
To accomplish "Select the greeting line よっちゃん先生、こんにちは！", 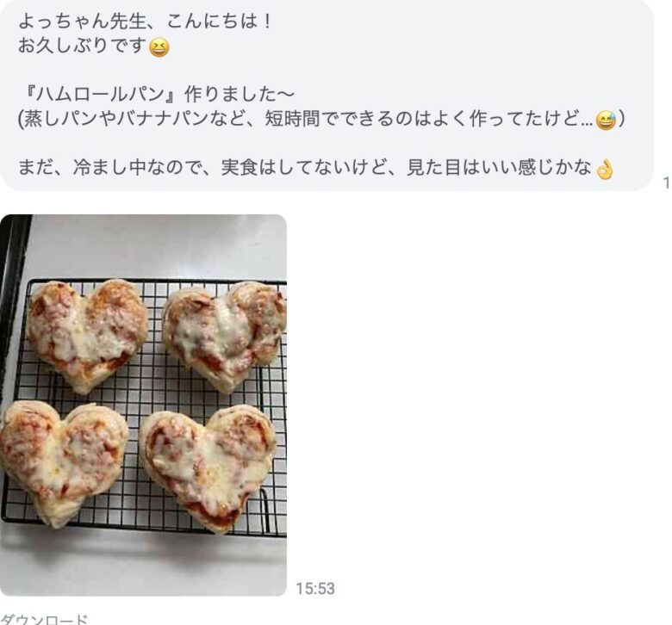I will click(x=146, y=22).
